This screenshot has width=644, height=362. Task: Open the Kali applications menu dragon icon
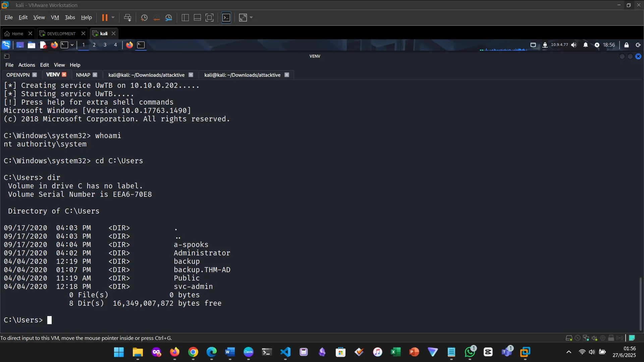coord(6,45)
